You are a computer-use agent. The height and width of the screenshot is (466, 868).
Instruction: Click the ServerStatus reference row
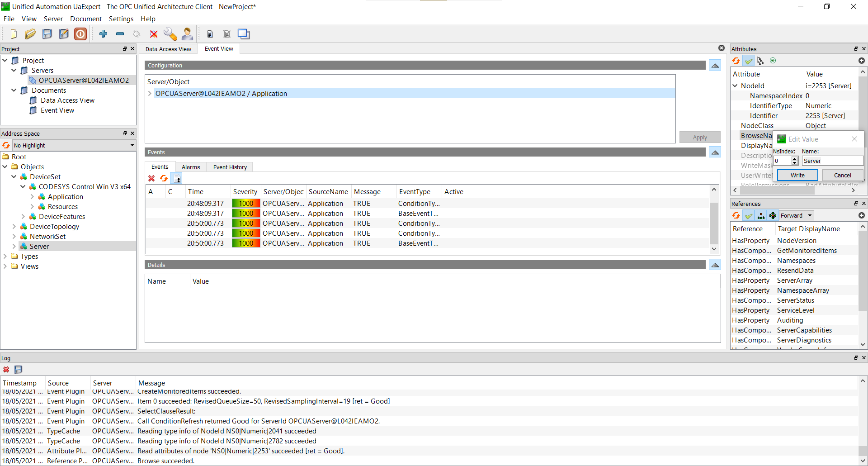tap(794, 300)
